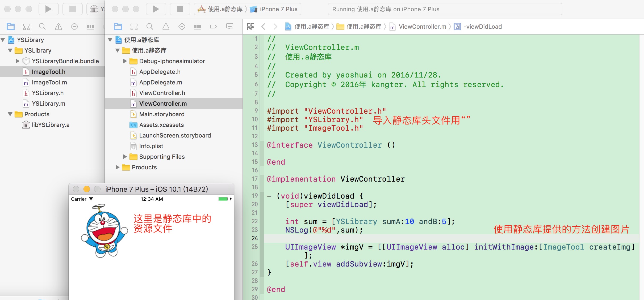Viewport: 644px width, 300px height.
Task: Click the #import "ImageTool.h" code line
Action: (x=315, y=128)
